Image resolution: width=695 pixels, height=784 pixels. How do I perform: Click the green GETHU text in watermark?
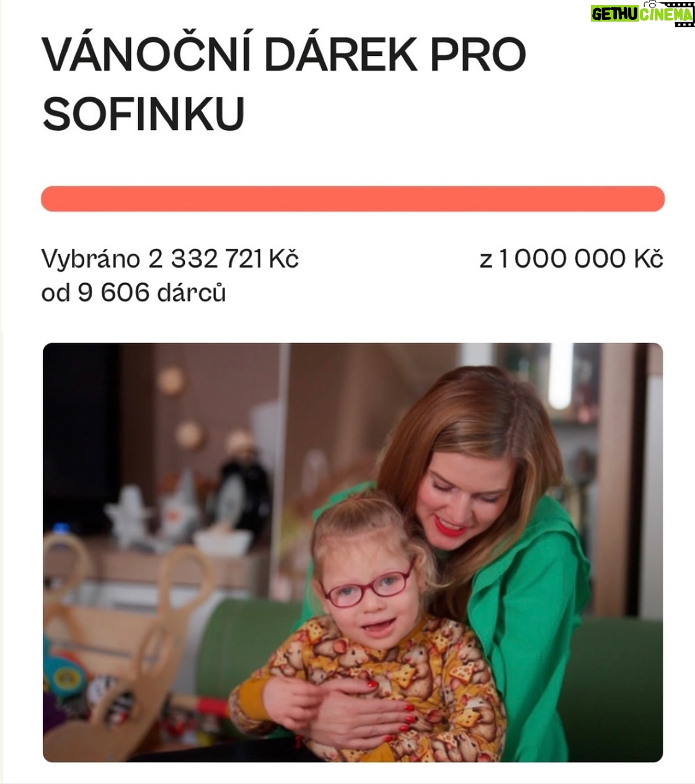614,14
